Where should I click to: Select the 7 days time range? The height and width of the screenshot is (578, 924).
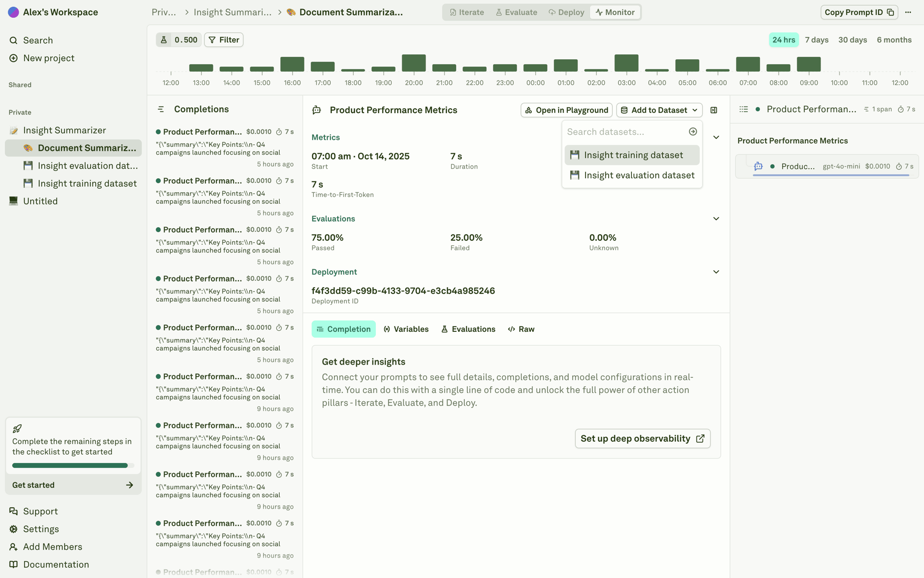pyautogui.click(x=817, y=40)
